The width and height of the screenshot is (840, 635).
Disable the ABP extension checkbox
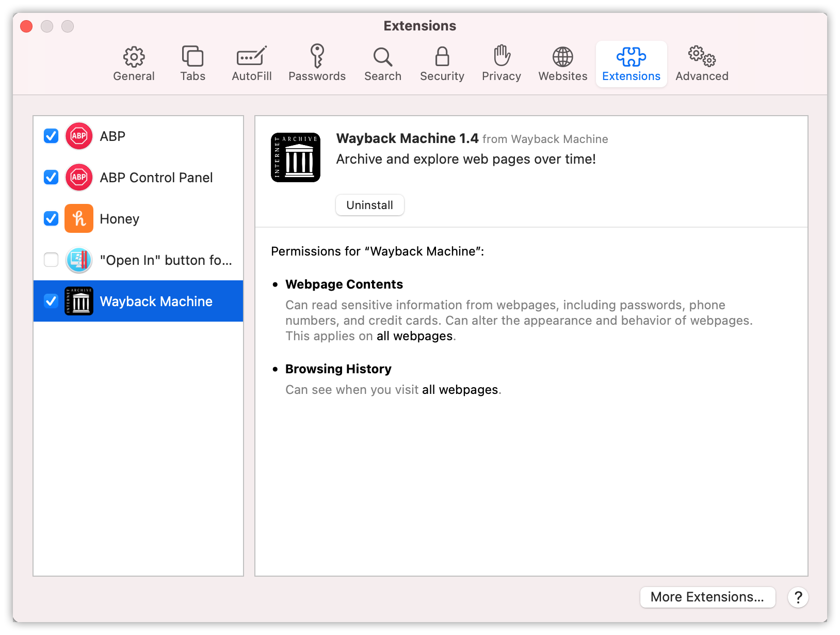51,136
